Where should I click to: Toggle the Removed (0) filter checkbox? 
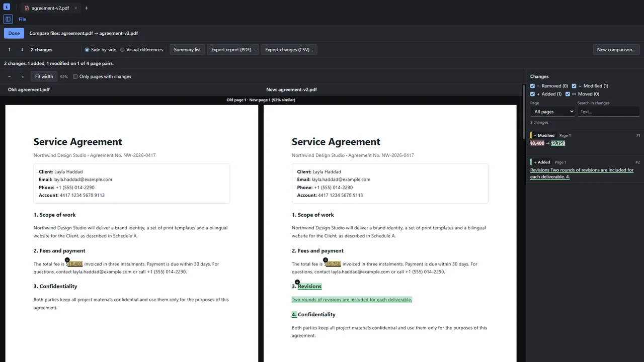(x=533, y=86)
